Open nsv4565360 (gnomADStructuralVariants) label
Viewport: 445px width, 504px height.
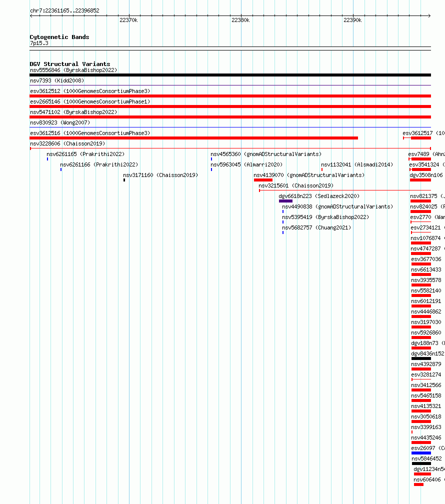266,154
